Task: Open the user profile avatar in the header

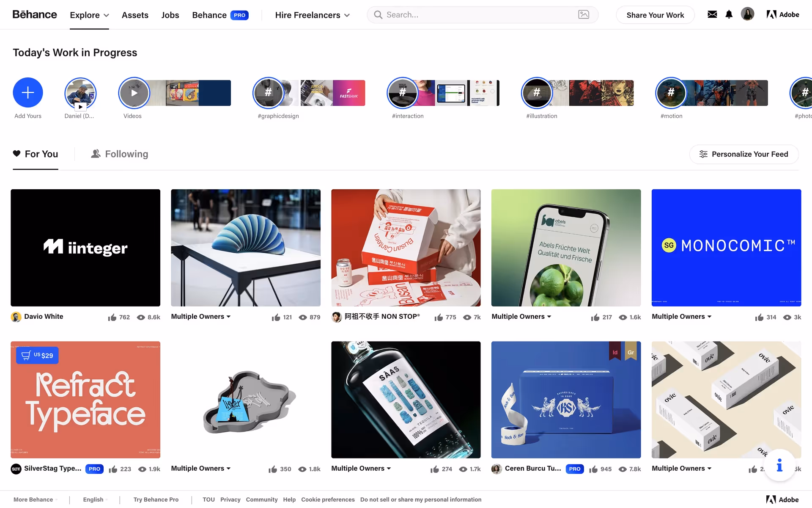Action: 747,14
